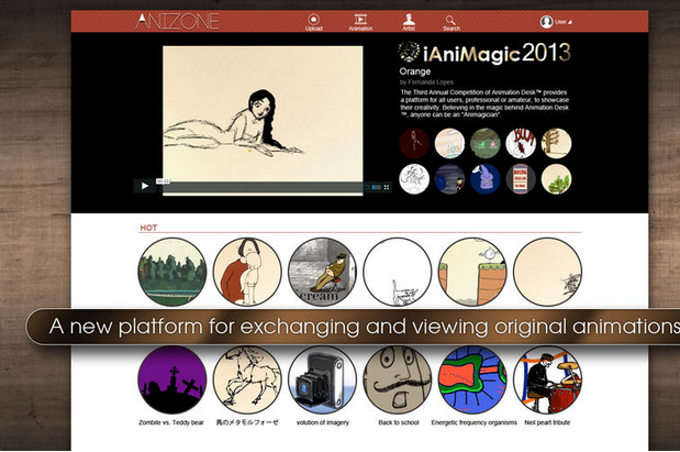Open the Neil peart tribute drummer thumbnail
This screenshot has width=680, height=452.
547,380
